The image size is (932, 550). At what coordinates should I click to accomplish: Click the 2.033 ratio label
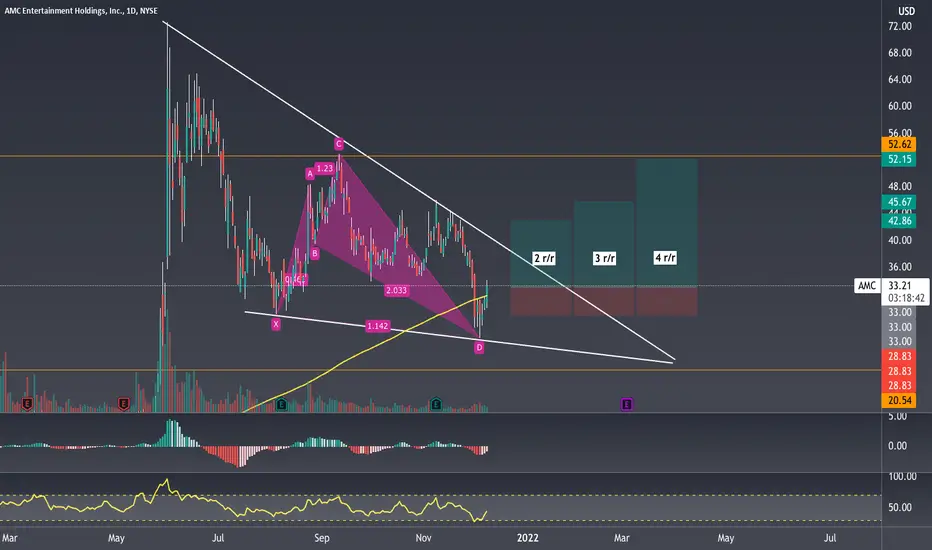(x=396, y=290)
